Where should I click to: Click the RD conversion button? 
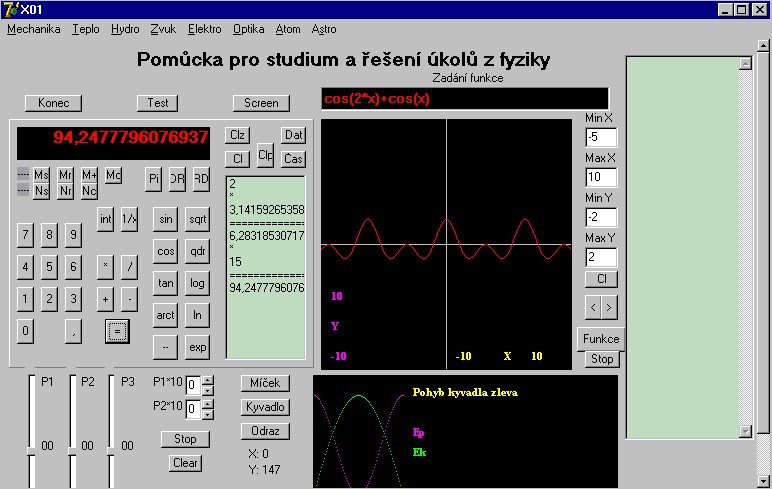[x=201, y=179]
